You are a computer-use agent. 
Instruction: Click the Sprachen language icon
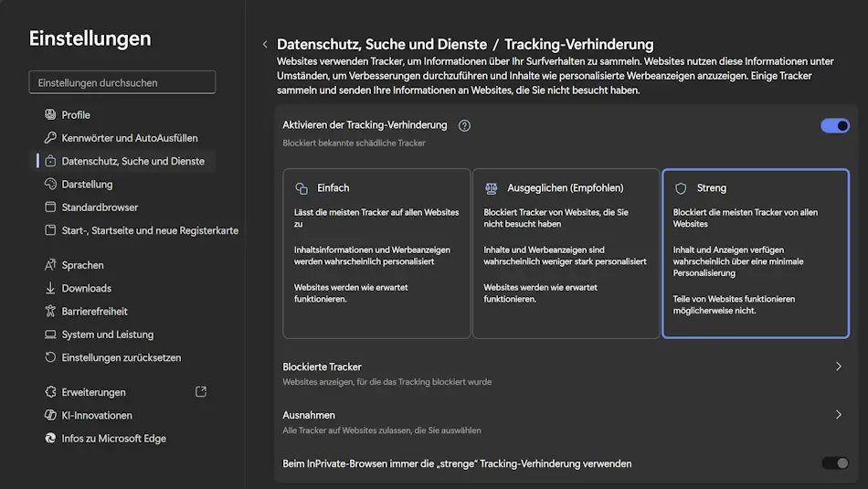point(50,265)
